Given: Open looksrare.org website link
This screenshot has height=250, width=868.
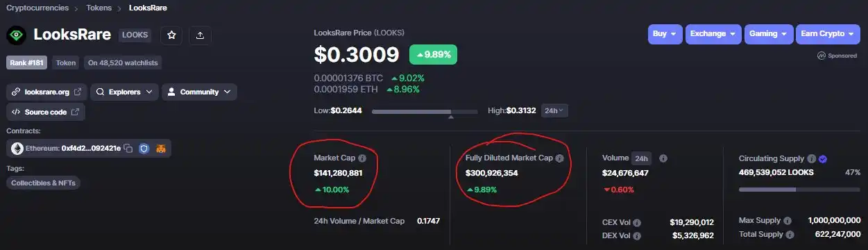Looking at the screenshot, I should [46, 92].
